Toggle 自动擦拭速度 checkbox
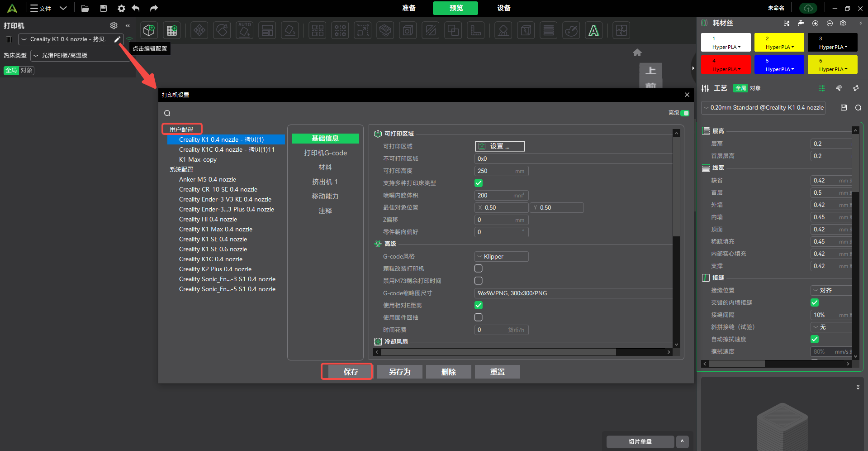 pos(815,339)
